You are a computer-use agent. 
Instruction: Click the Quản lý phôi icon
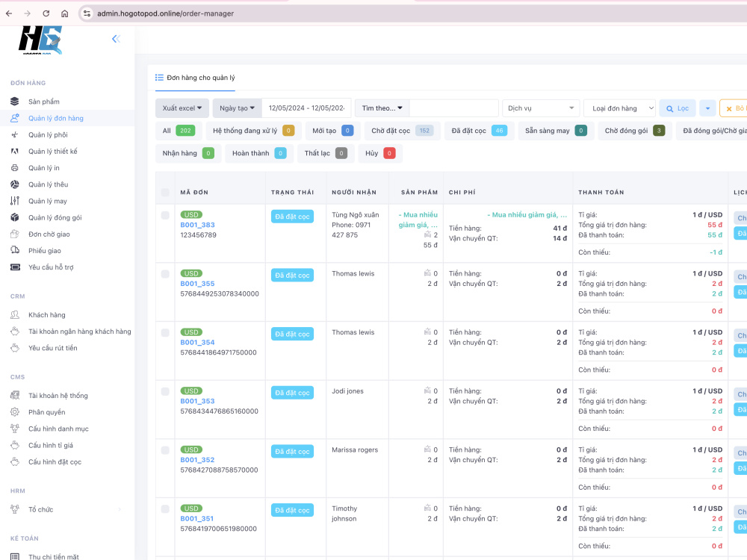click(x=15, y=134)
